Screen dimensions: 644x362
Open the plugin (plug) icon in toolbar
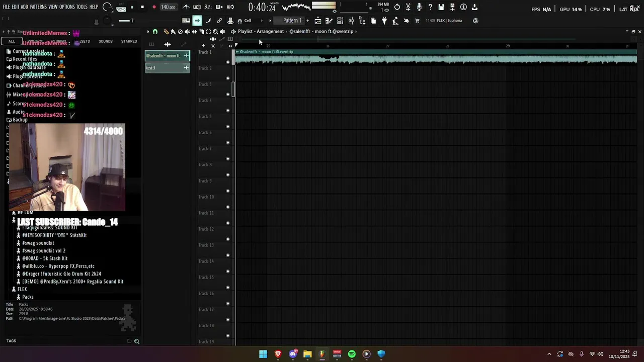(384, 21)
